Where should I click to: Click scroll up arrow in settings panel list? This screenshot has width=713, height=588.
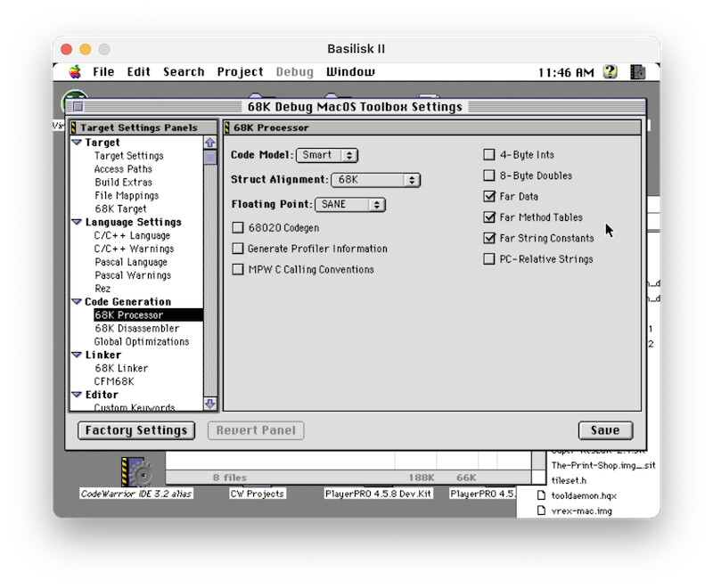pos(210,143)
